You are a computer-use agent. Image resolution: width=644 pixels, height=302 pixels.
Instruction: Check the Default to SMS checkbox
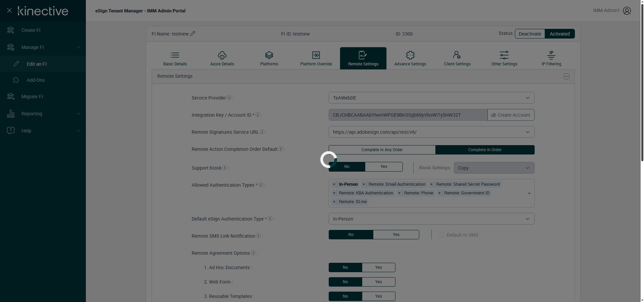[x=442, y=235]
